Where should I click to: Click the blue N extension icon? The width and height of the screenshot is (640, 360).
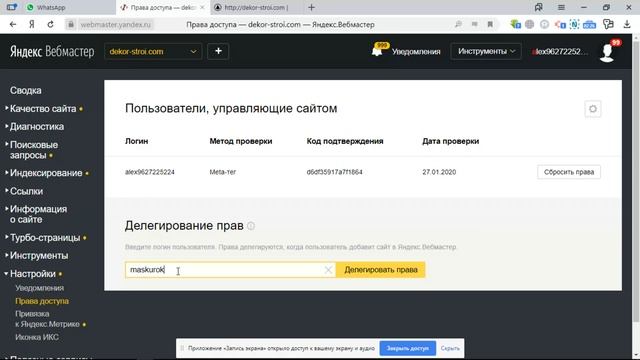(574, 24)
